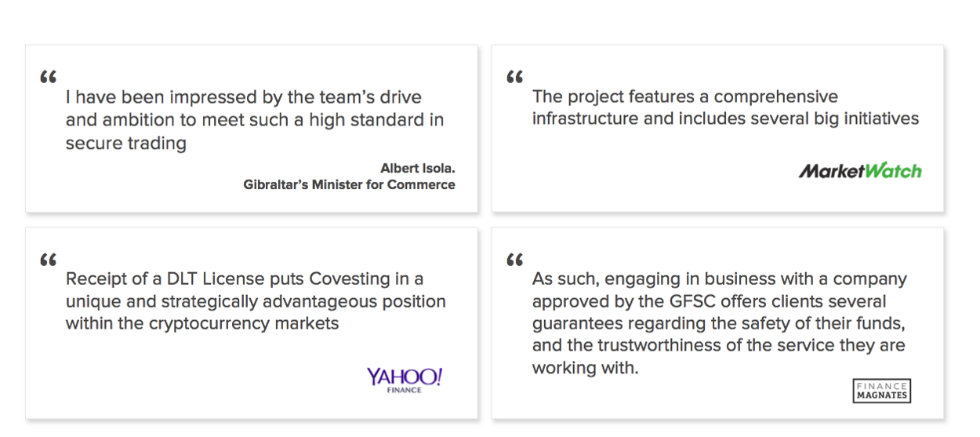This screenshot has height=437, width=980.
Task: Click the quote mark icon above Albert Isola's testimonial
Action: pos(48,78)
